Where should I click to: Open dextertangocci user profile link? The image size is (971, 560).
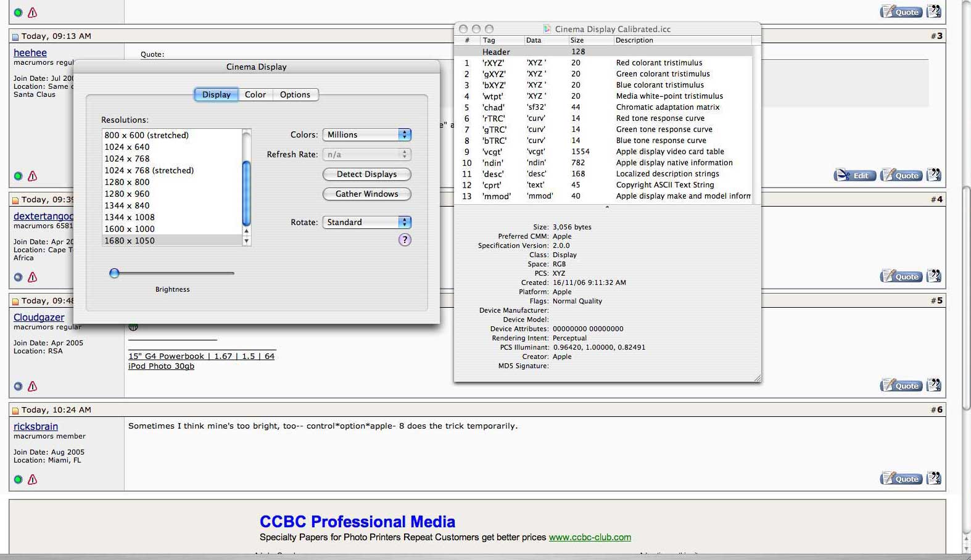[43, 216]
